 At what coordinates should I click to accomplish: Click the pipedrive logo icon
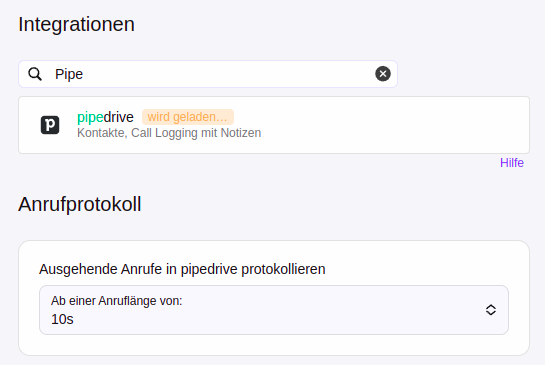coord(50,125)
